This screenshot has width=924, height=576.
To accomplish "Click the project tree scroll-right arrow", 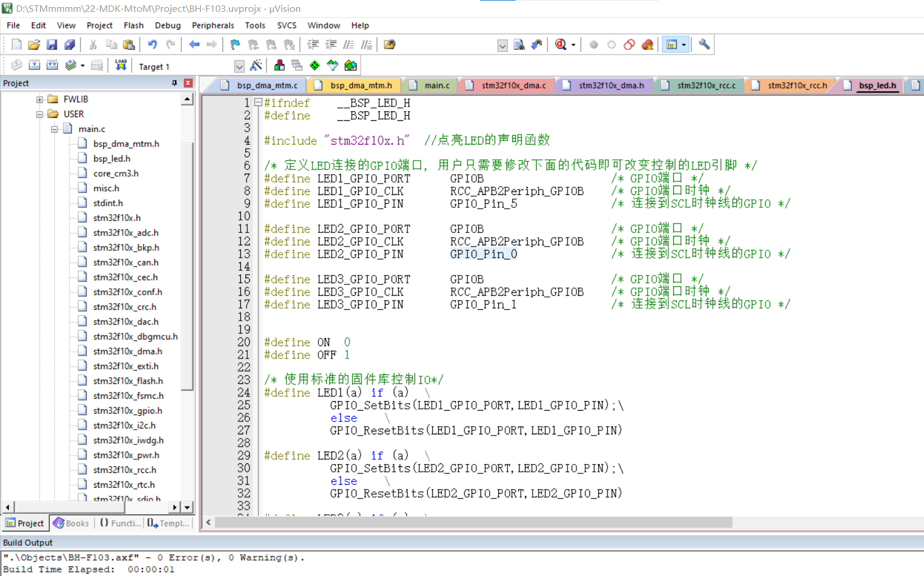I will point(174,507).
